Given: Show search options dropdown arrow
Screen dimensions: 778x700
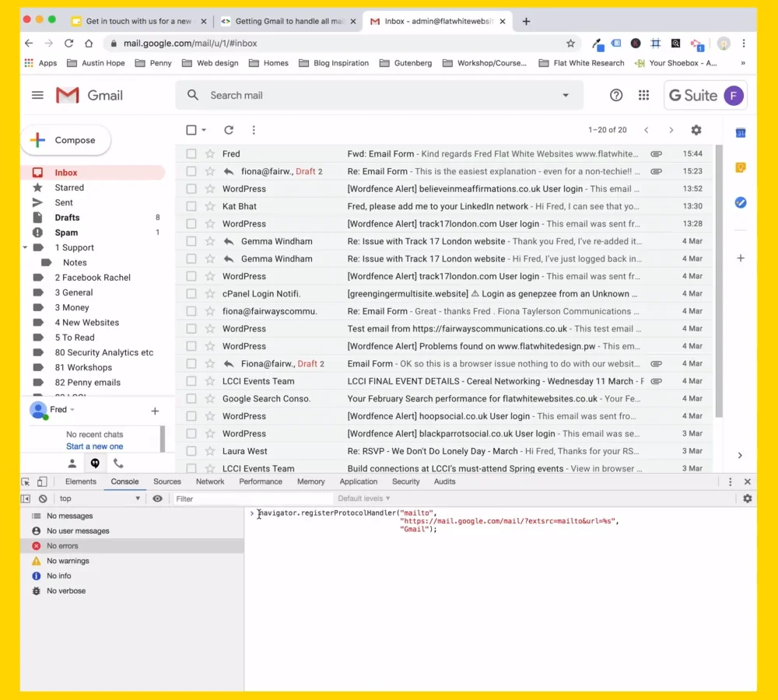Looking at the screenshot, I should click(x=565, y=95).
